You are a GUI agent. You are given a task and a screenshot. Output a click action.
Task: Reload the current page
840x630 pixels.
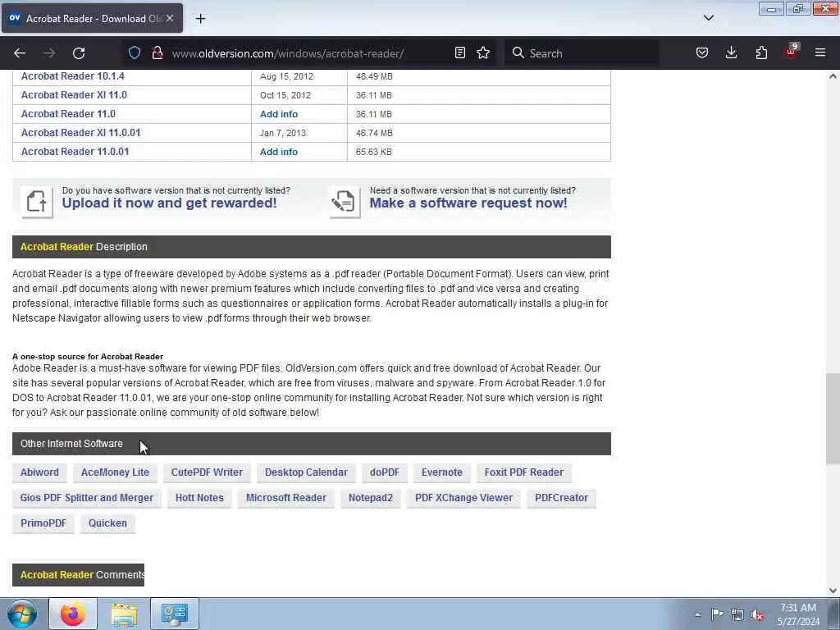click(79, 53)
